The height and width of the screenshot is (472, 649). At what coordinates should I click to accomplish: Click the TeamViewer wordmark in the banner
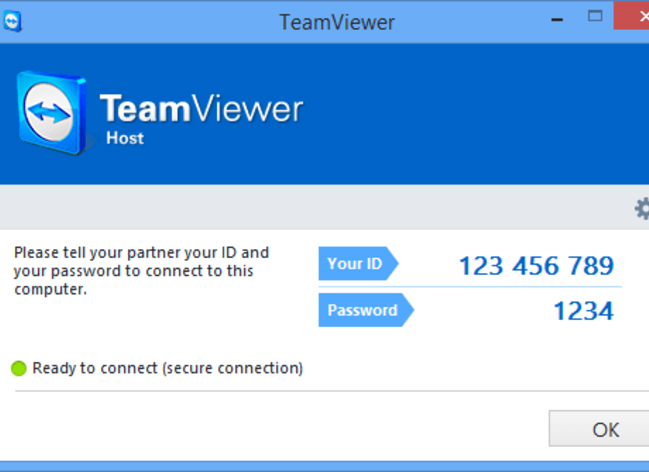tap(202, 108)
